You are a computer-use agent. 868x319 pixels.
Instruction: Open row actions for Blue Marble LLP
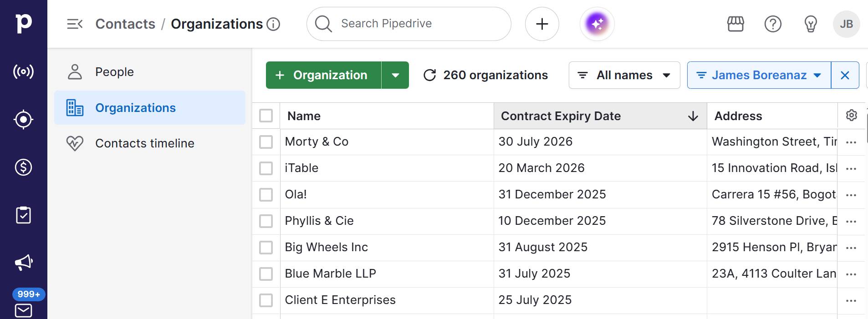tap(851, 274)
